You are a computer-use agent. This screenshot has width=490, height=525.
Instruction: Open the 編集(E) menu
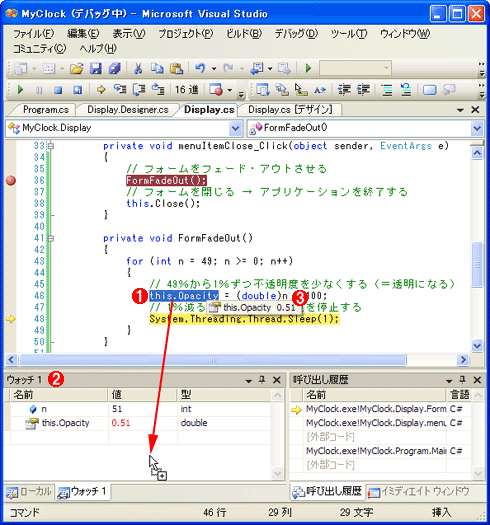pos(83,34)
